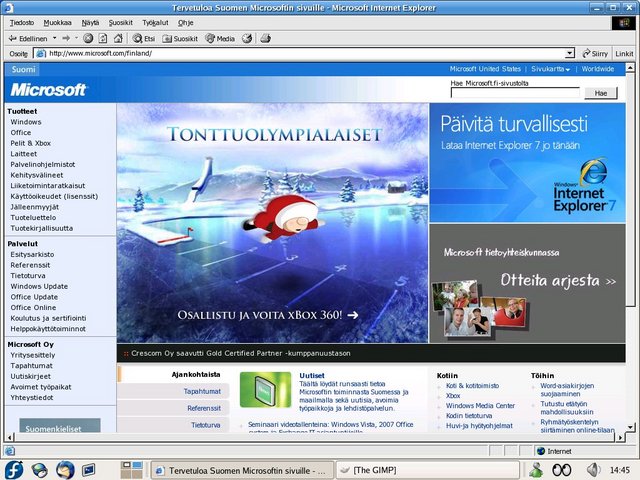Open the Office Online sidebar link
This screenshot has height=480, width=640.
click(x=33, y=308)
